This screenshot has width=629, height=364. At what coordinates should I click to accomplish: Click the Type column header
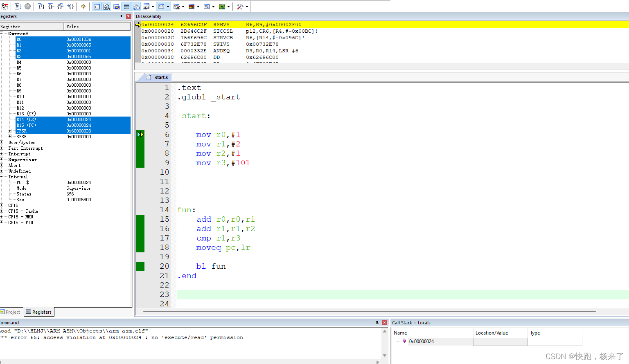click(555, 333)
